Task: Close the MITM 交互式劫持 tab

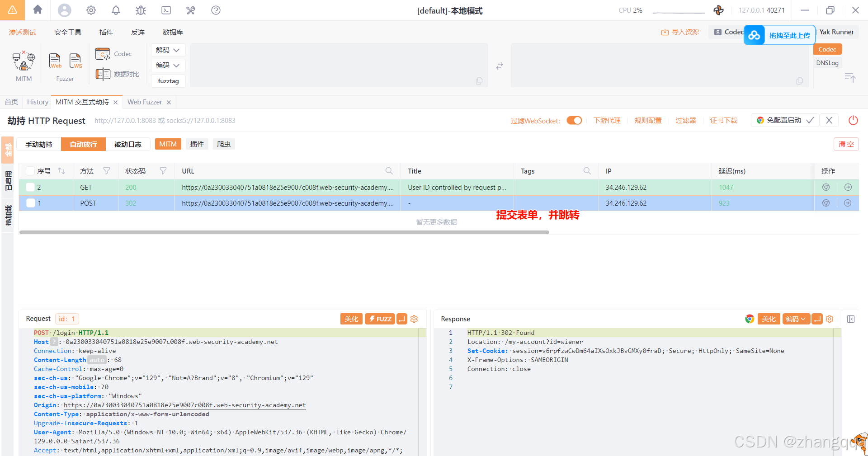Action: [116, 102]
